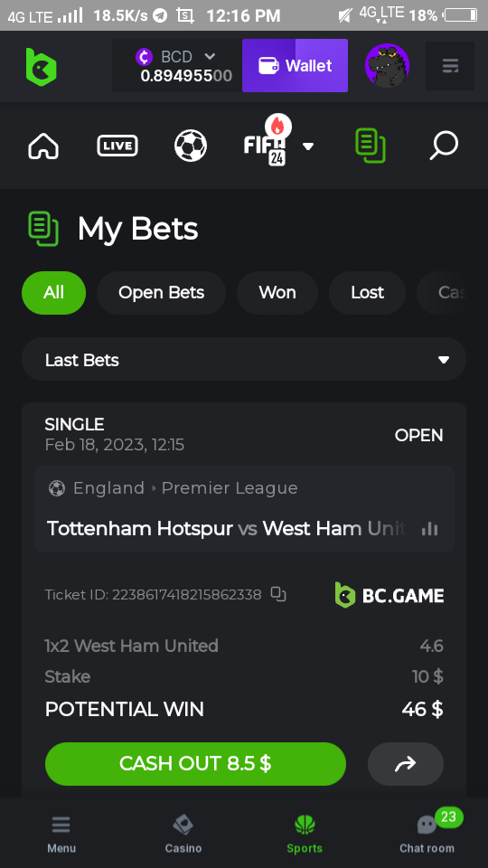Expand the arrow next to FIFA 24
Image resolution: width=488 pixels, height=868 pixels.
tap(308, 146)
